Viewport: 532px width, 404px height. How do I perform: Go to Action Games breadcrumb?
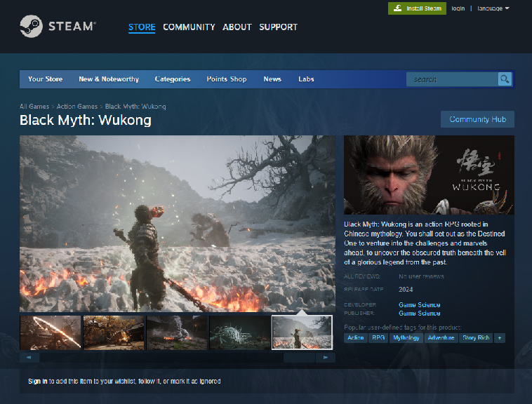(x=77, y=107)
